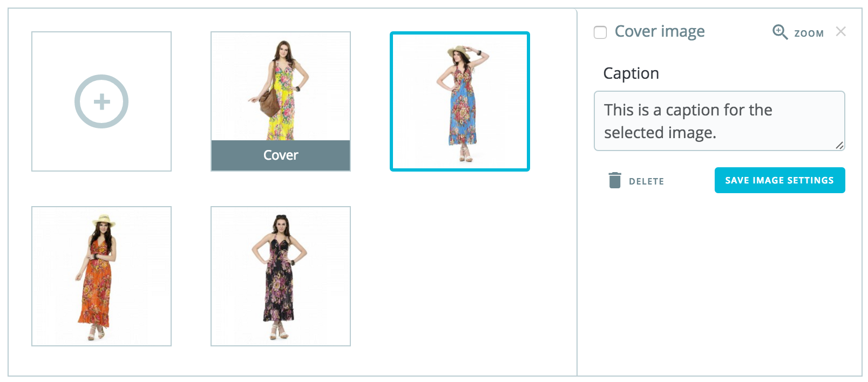Screen dimensions: 868x382
Task: Enable the Cover image checkbox
Action: 600,32
